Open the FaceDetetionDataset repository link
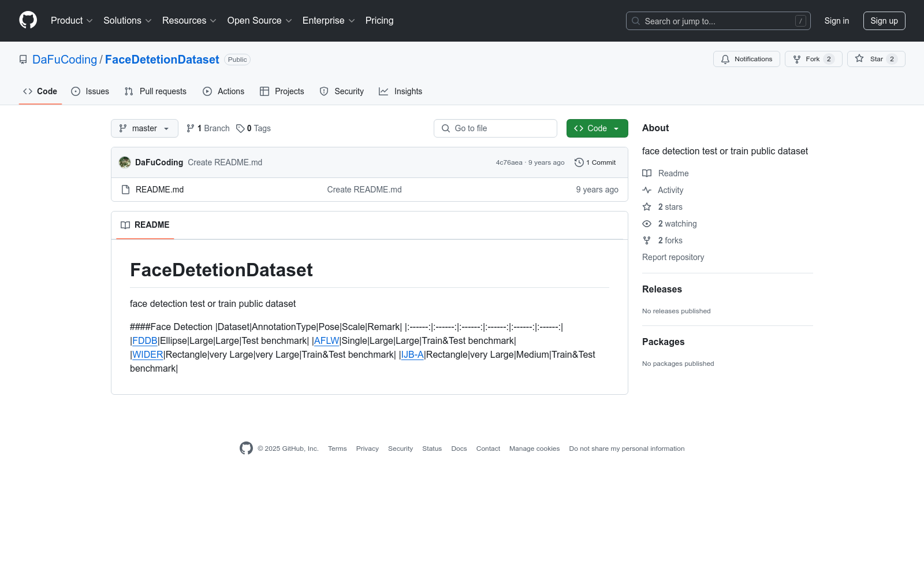 tap(162, 60)
